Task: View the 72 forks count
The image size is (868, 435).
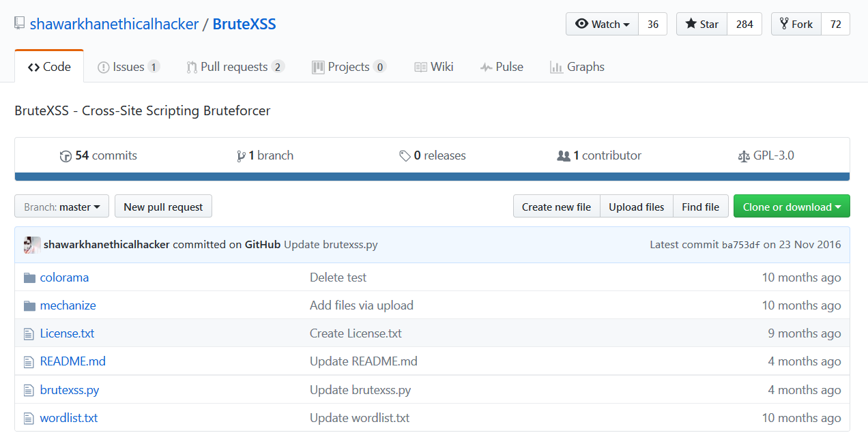Action: click(836, 24)
